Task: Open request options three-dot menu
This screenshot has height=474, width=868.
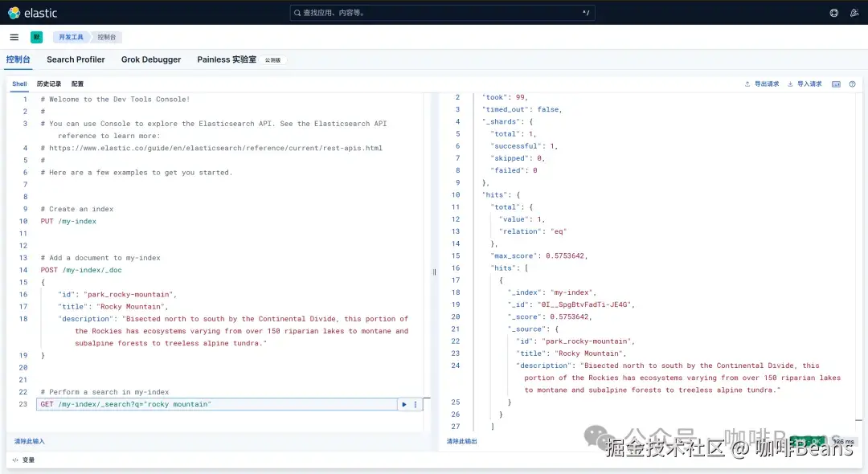Action: pyautogui.click(x=416, y=404)
